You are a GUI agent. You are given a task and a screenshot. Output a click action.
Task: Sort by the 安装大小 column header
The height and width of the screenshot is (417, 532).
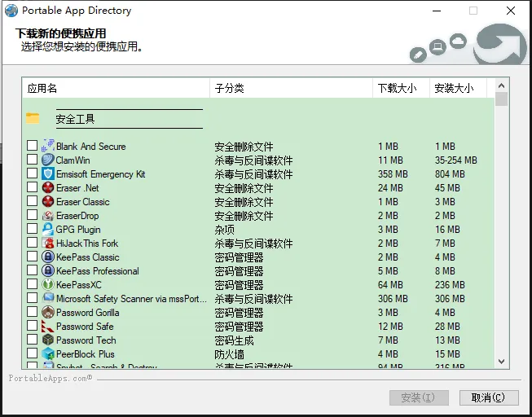pos(458,88)
